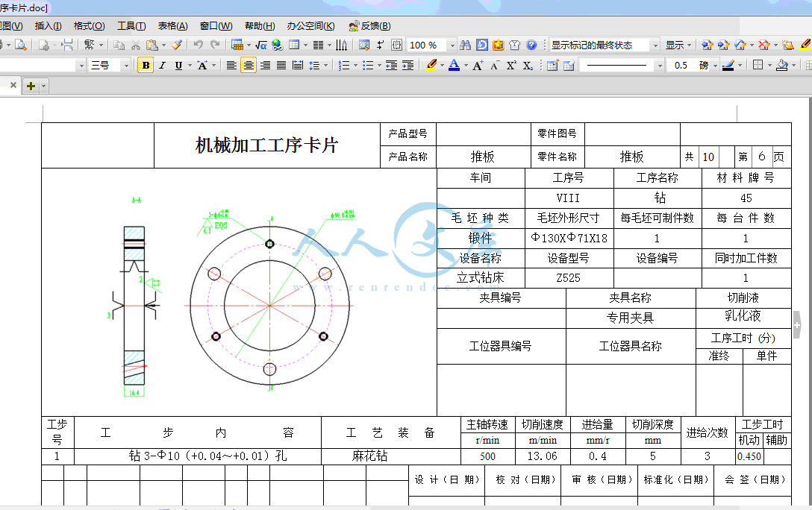Undo the last action
Screen dimensions: 812x510
click(x=199, y=45)
